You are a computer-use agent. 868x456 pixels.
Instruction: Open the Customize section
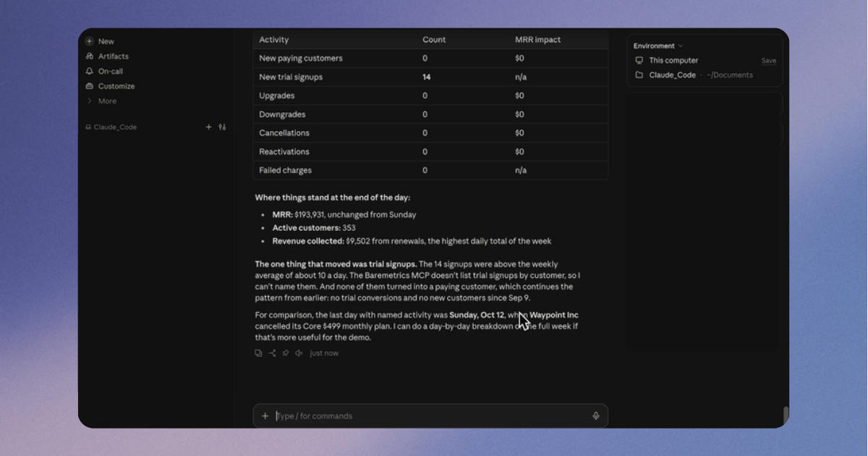[110, 86]
